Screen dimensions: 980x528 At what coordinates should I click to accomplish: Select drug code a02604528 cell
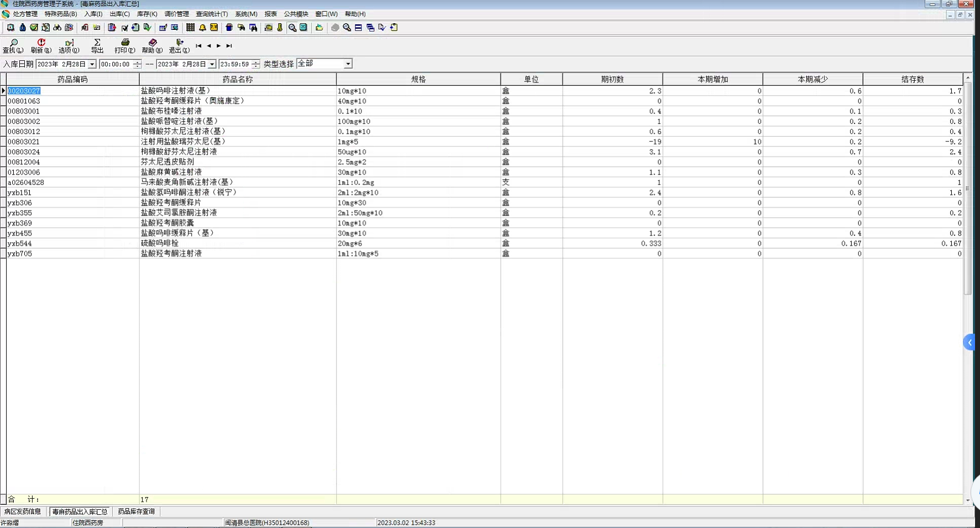pos(72,182)
